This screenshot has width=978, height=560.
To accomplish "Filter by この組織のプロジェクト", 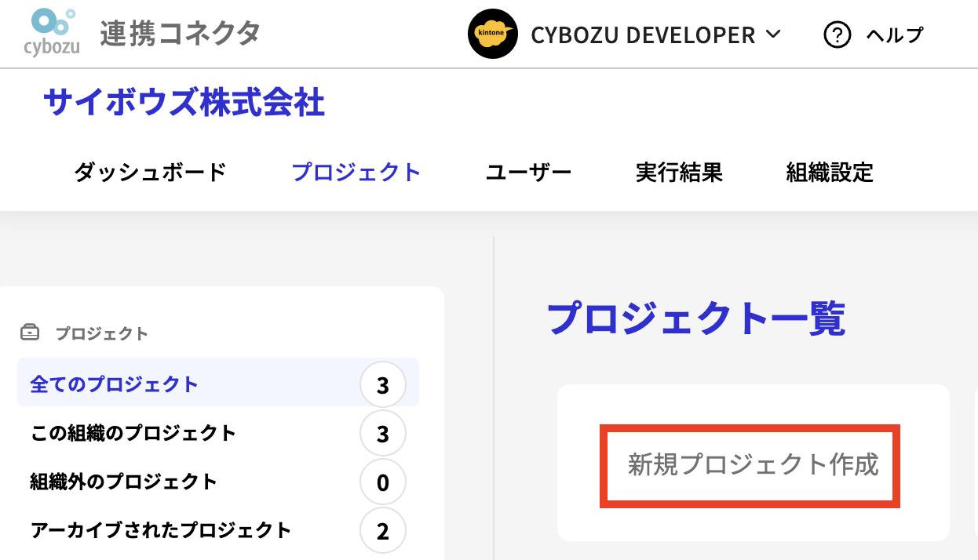I will click(133, 433).
